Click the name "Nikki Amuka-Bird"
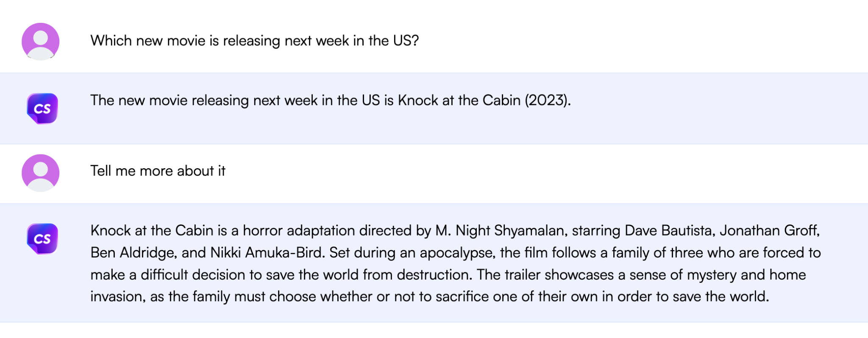This screenshot has width=868, height=338. pyautogui.click(x=267, y=252)
